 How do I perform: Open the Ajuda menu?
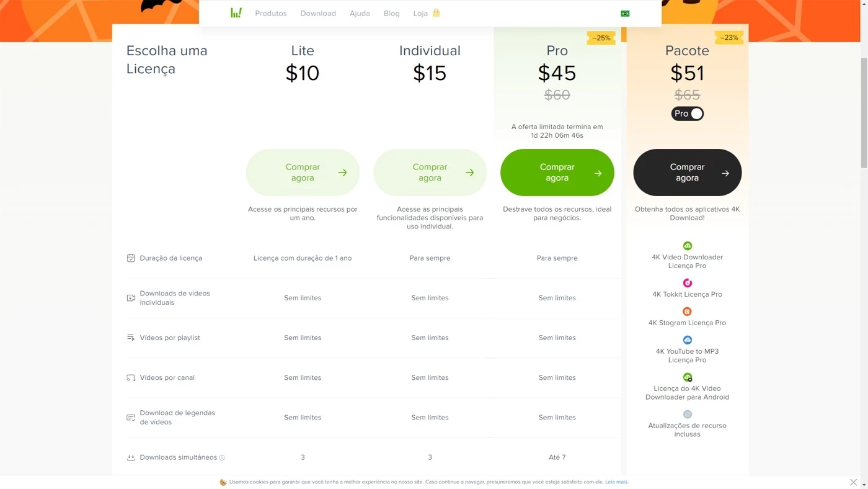[360, 14]
